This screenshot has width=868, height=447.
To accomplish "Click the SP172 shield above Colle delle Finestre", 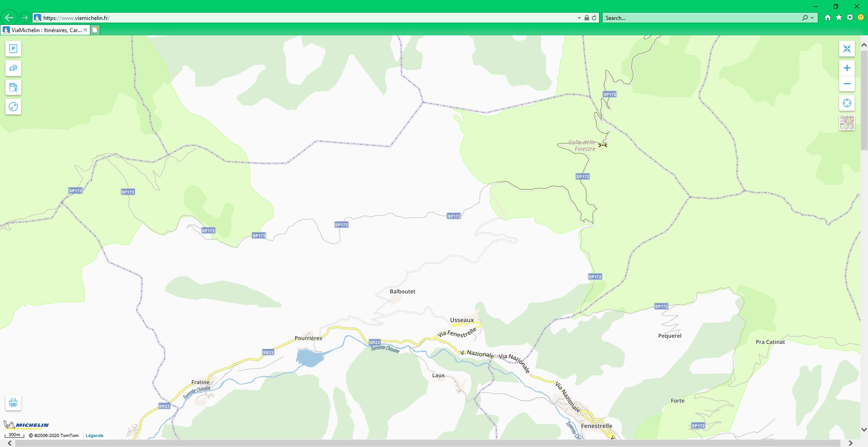I will (x=609, y=95).
